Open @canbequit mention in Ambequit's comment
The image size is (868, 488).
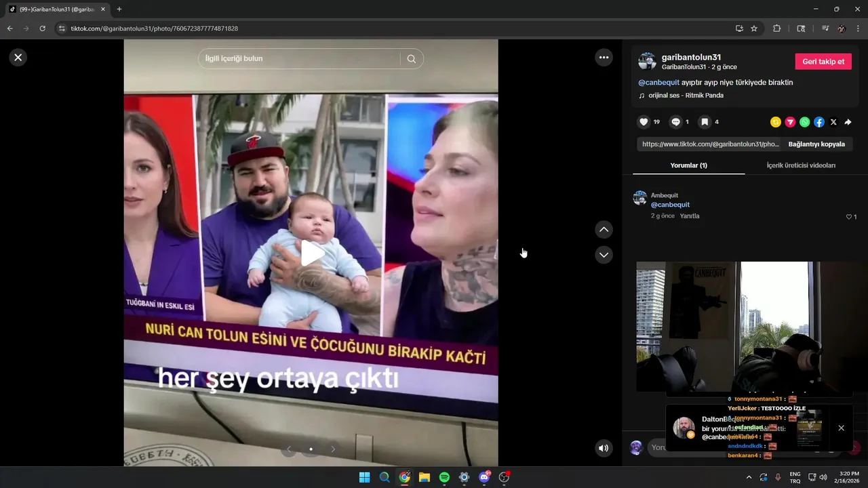tap(670, 205)
